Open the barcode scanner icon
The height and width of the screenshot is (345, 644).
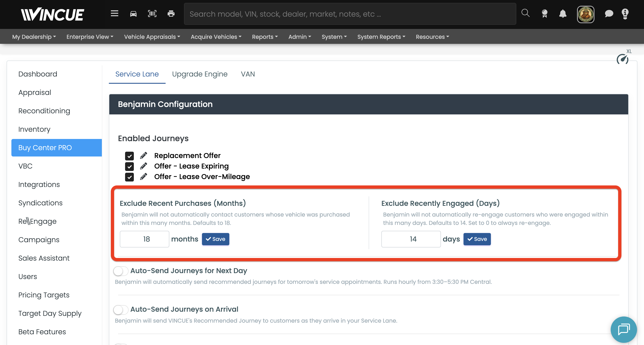pyautogui.click(x=152, y=14)
